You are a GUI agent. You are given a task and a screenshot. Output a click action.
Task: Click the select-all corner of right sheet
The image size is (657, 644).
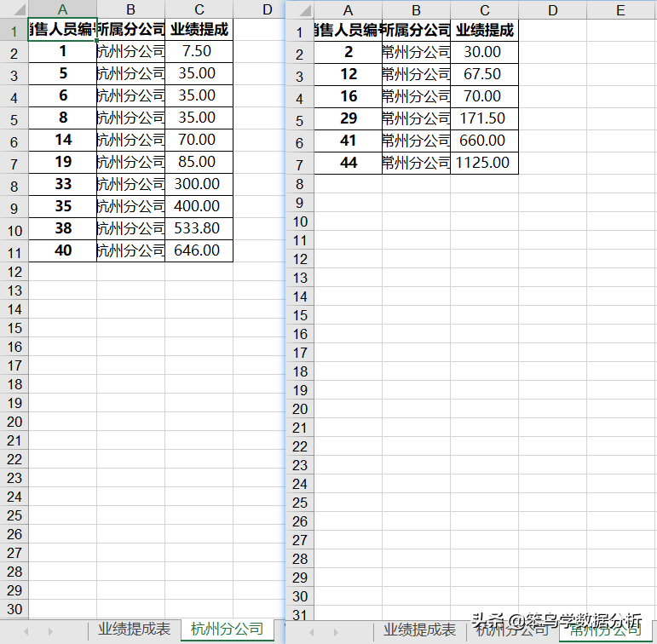pos(300,9)
